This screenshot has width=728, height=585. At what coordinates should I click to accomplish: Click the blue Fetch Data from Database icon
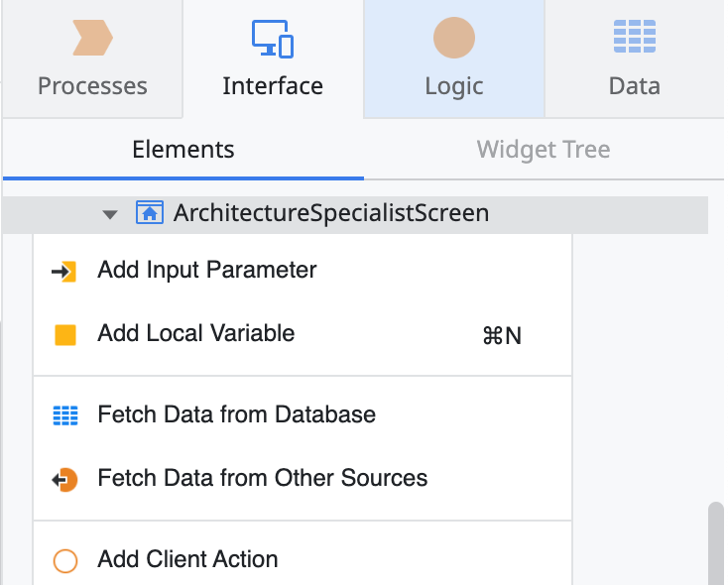coord(64,415)
